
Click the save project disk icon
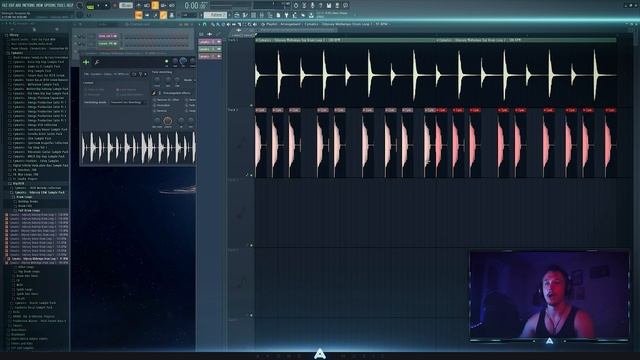[329, 6]
